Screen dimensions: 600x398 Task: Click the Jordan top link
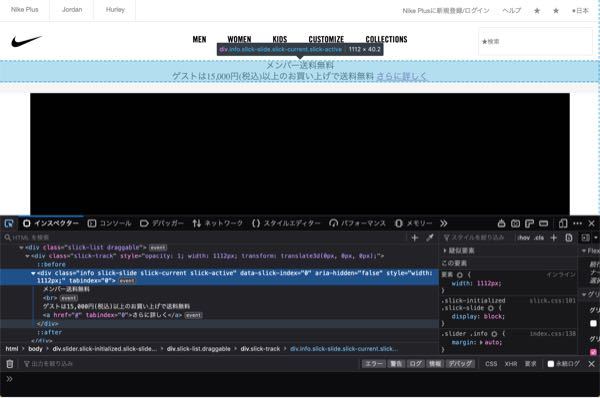[72, 10]
